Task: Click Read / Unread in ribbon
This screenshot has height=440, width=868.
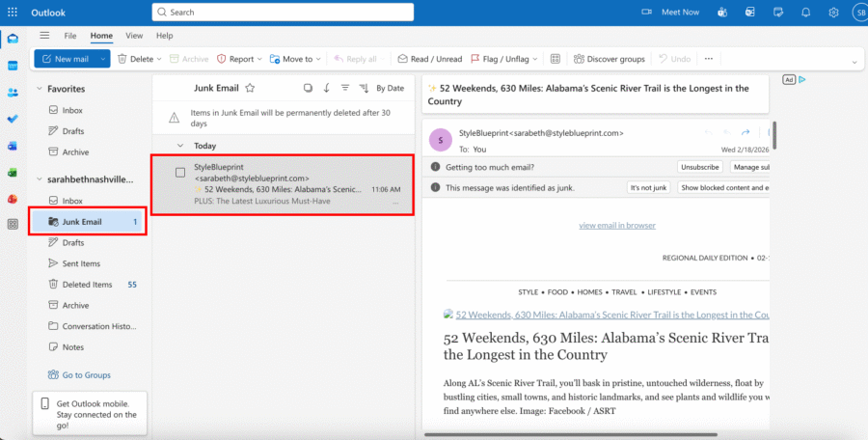Action: (430, 59)
